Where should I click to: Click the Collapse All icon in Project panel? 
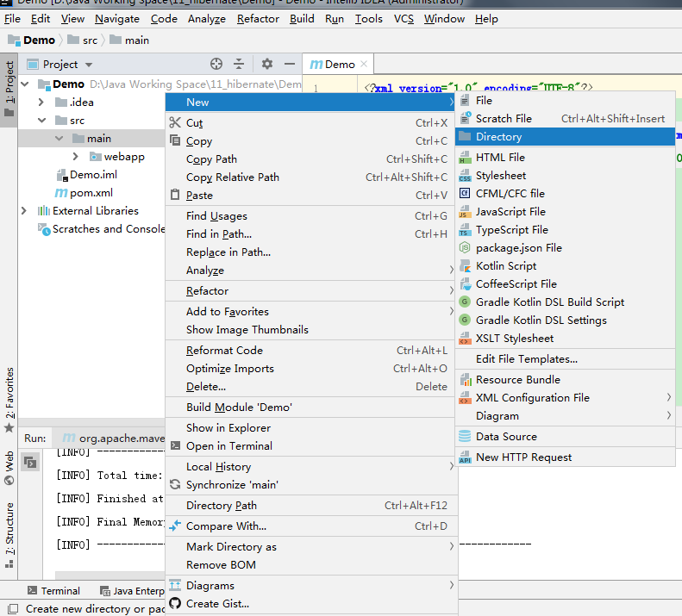(239, 64)
